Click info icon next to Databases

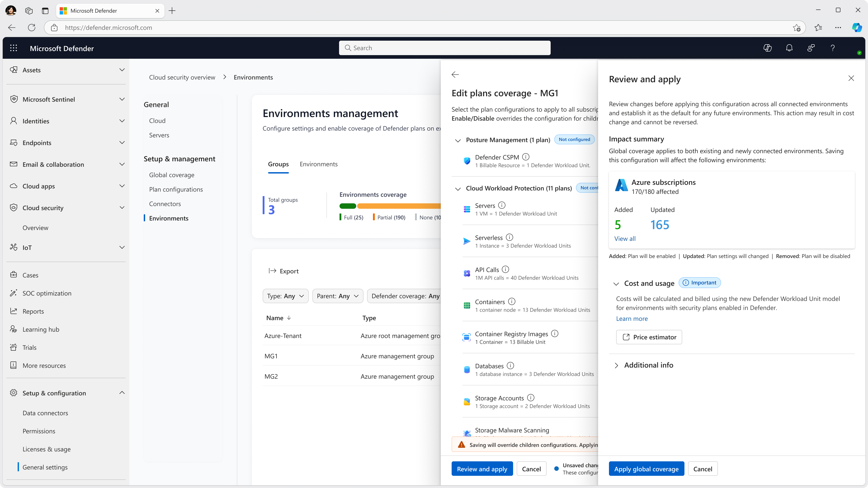click(x=510, y=366)
